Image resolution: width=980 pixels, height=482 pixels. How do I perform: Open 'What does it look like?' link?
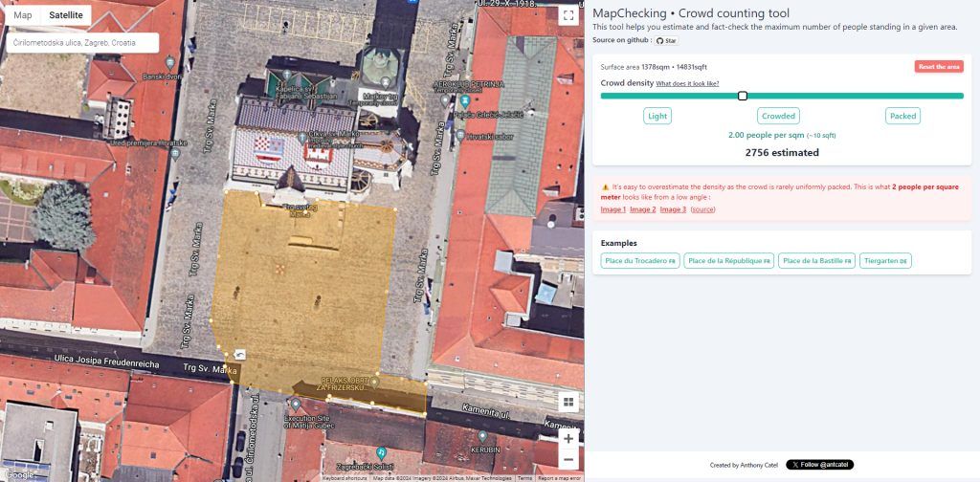pos(687,83)
